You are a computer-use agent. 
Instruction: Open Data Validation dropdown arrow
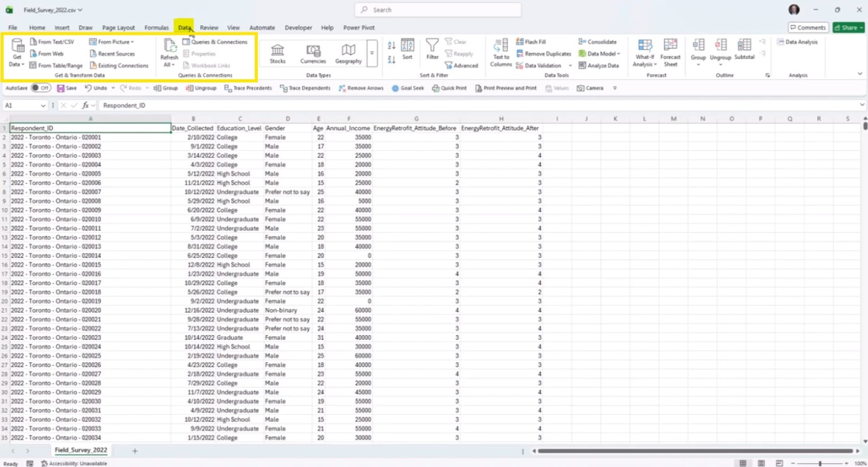point(570,66)
